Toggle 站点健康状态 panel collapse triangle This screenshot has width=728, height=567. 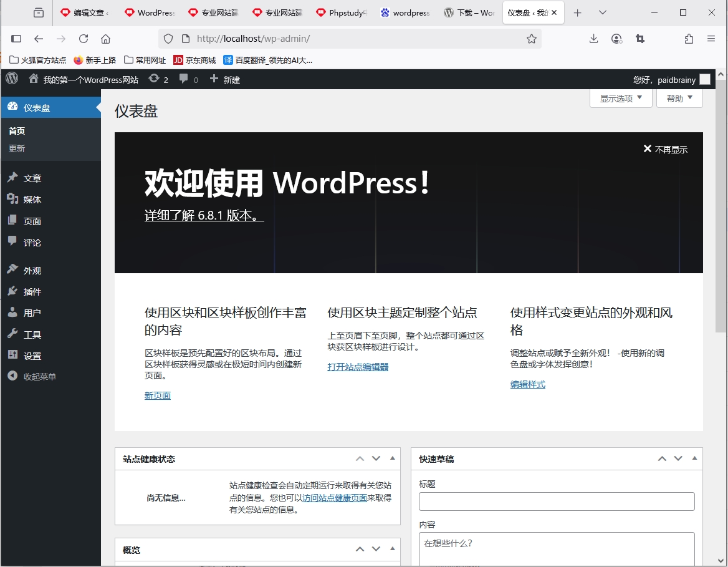click(x=392, y=458)
